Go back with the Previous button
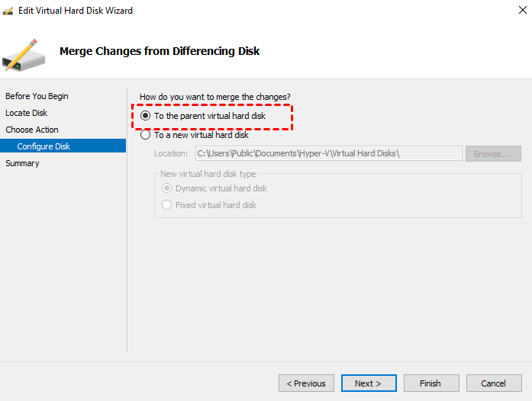The height and width of the screenshot is (401, 532). [x=306, y=383]
